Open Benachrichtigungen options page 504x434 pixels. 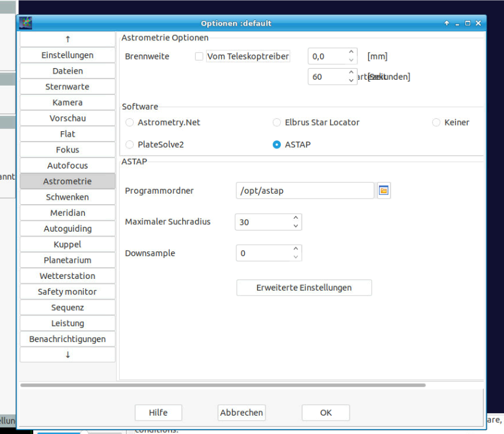click(67, 339)
